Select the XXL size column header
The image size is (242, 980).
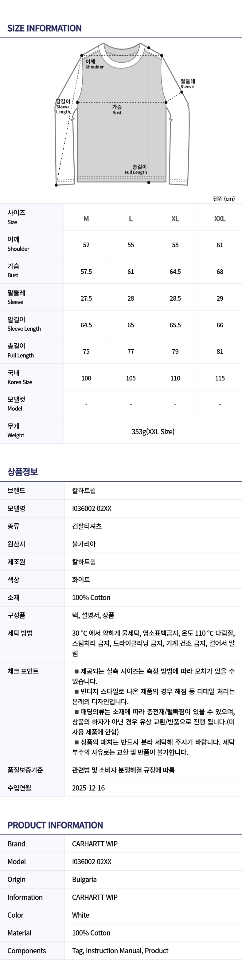(x=220, y=219)
